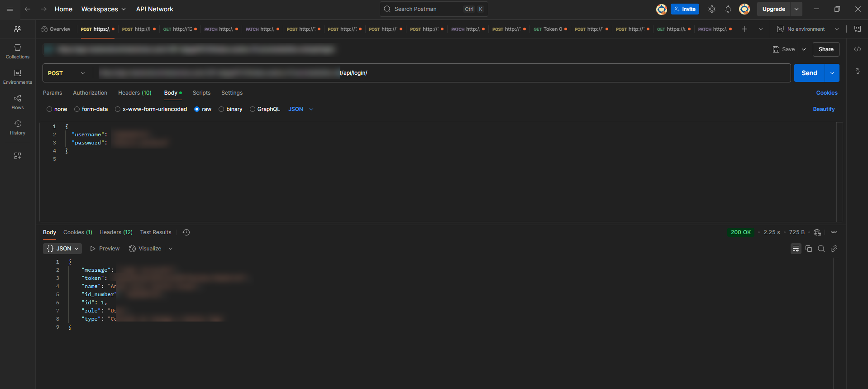The width and height of the screenshot is (868, 389).
Task: Open the code snippet panel icon
Action: pos(857,49)
